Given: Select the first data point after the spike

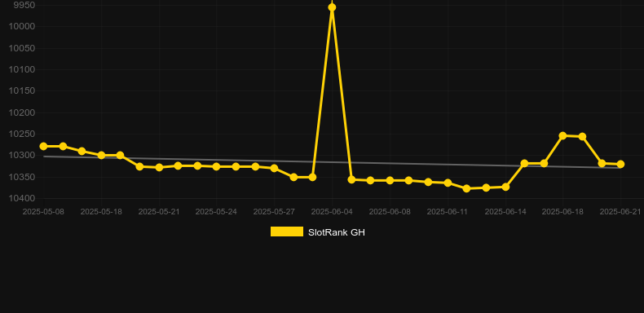Looking at the screenshot, I should pos(351,179).
